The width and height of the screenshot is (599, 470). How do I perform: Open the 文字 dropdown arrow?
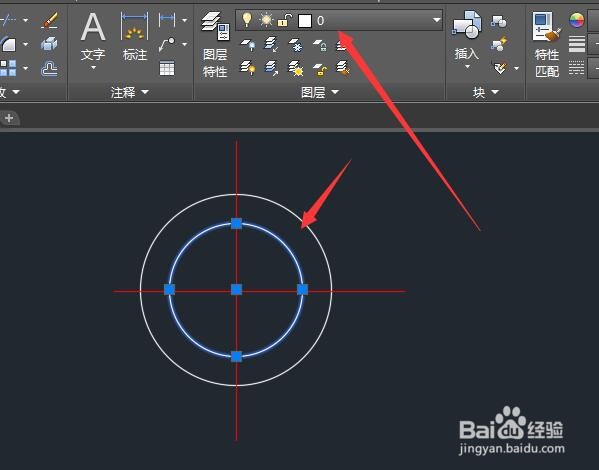click(93, 68)
